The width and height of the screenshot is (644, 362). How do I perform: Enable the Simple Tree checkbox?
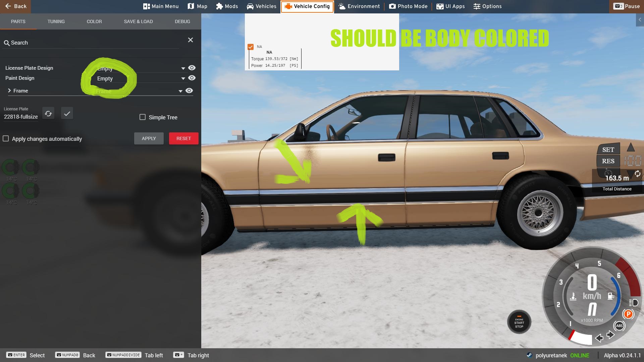point(143,117)
